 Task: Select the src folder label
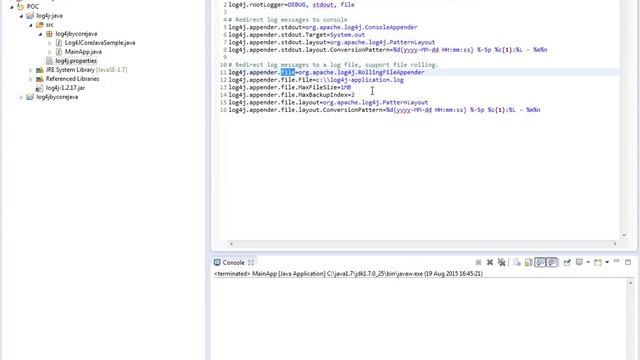(x=49, y=24)
